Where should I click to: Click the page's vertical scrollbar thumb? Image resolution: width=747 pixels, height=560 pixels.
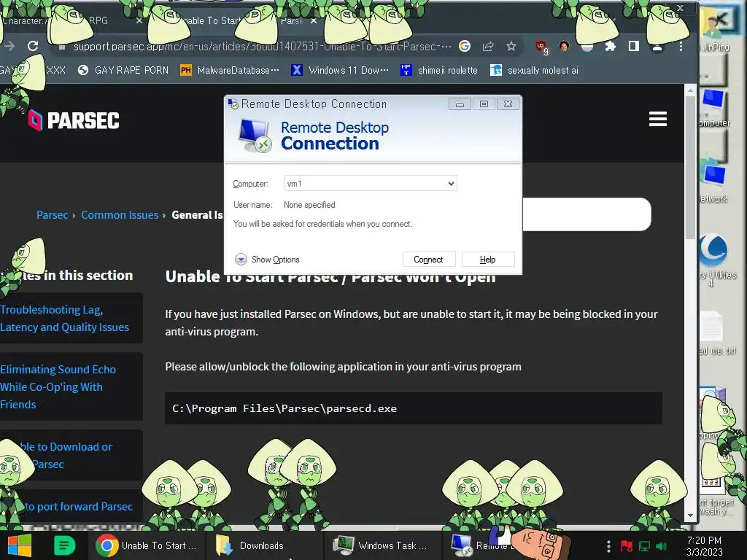click(691, 167)
